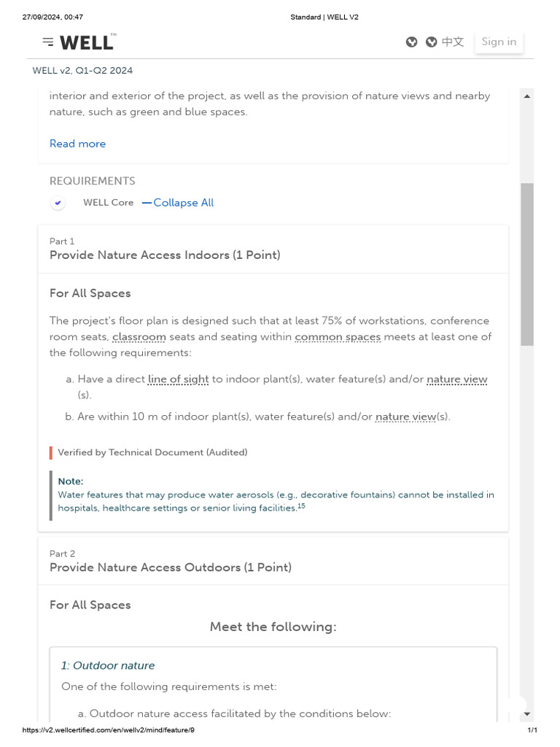Click the 'line of sight' glossary term
Screen dimensions: 560x747
[178, 379]
